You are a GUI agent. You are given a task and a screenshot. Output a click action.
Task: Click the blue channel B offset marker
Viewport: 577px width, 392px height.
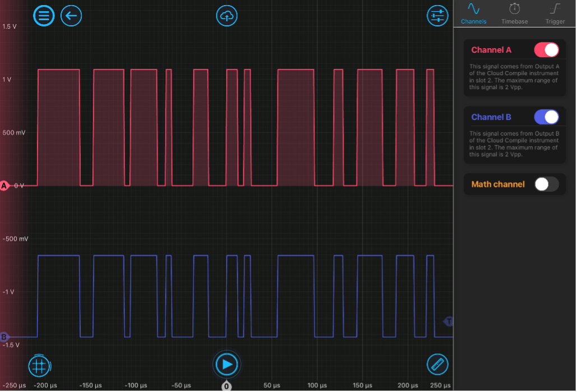click(x=4, y=337)
